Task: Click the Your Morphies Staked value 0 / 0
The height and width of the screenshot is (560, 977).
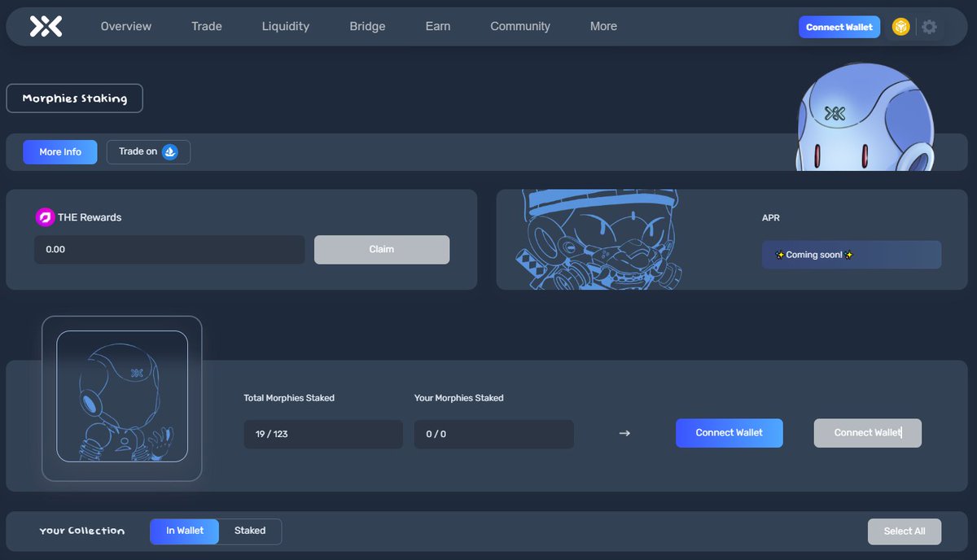Action: coord(494,434)
